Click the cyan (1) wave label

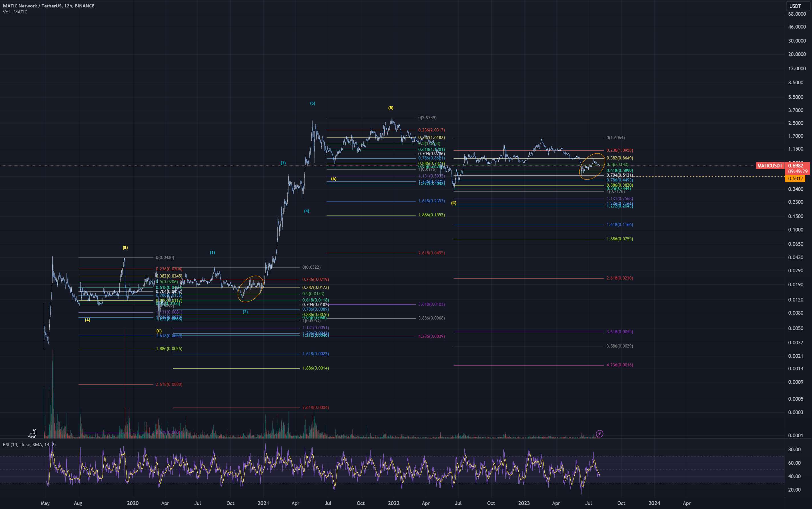tap(212, 252)
